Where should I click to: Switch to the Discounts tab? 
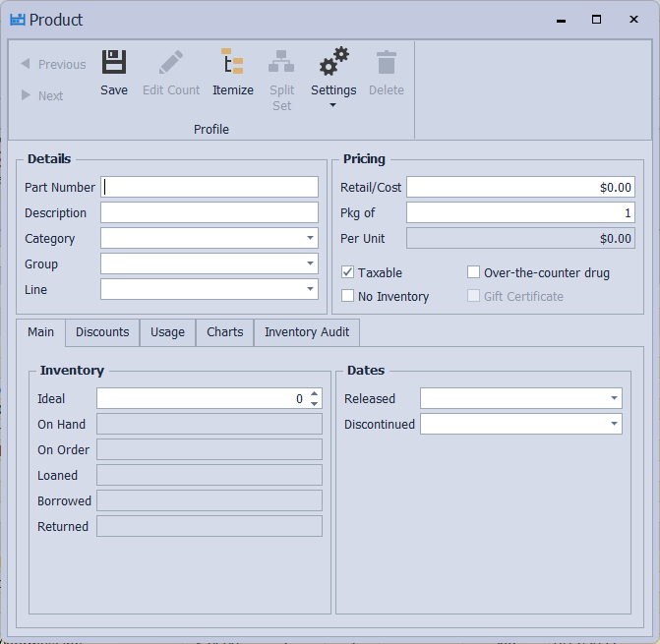tap(102, 332)
